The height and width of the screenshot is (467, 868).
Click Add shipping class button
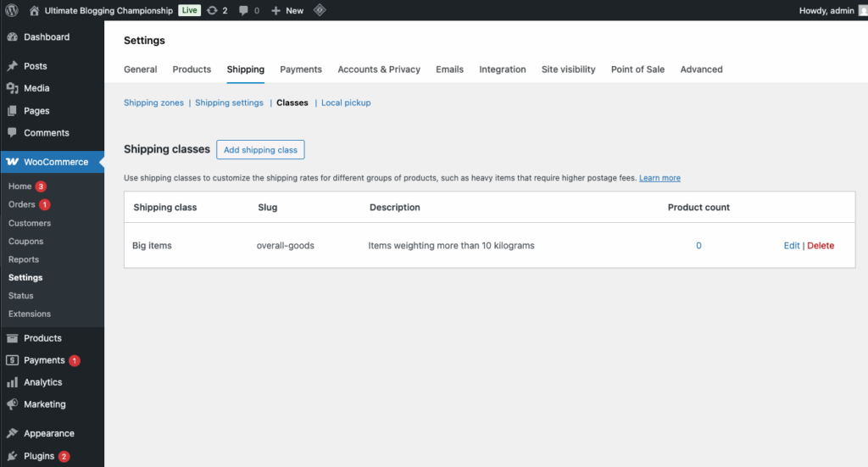(260, 149)
